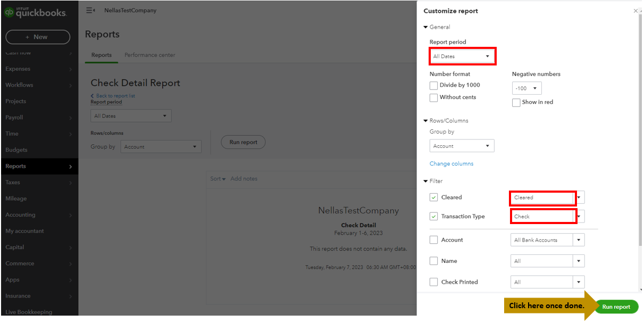Go to Mileage in the sidebar
Viewport: 644px width, 322px height.
pos(39,199)
